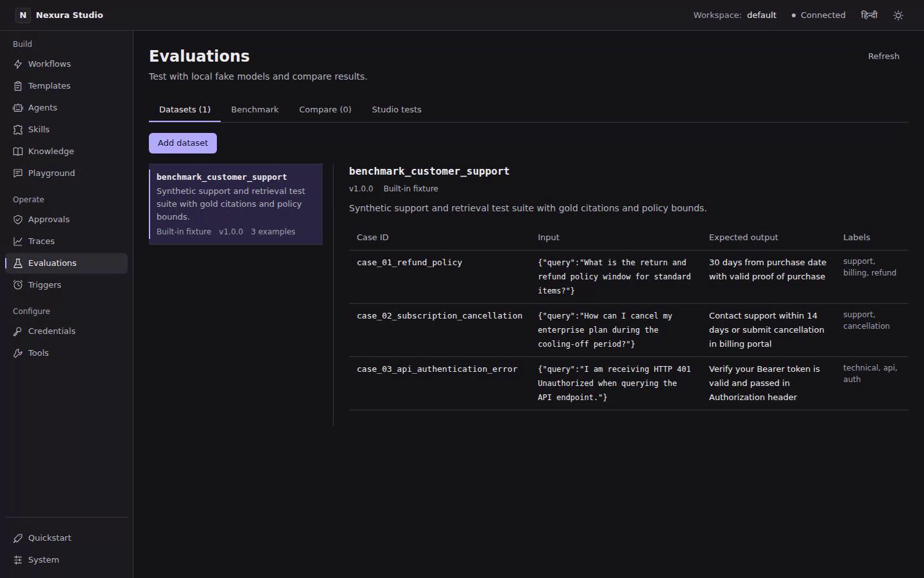Click the HTTP 401 Unauthorized input cell
Viewport: 924px width, 578px height.
(615, 383)
